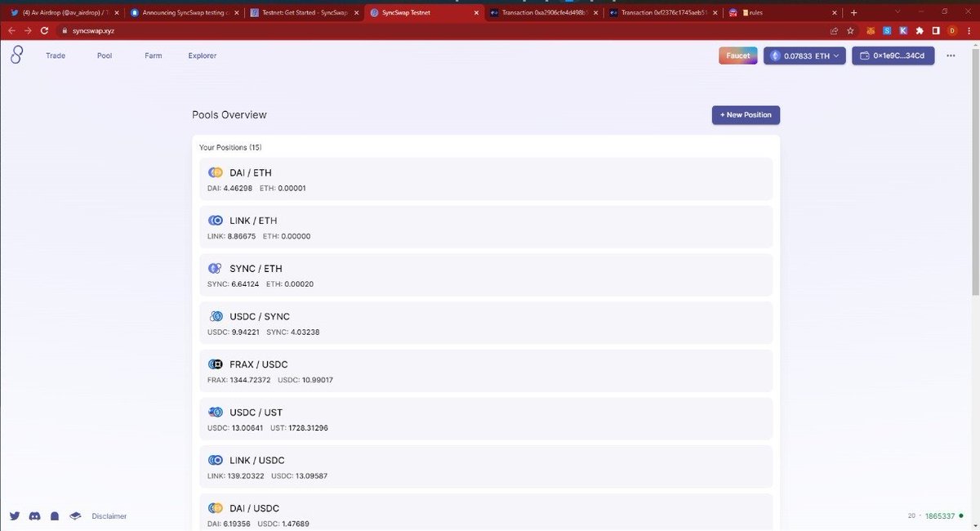
Task: Open the Discord link in the footer
Action: (x=35, y=516)
